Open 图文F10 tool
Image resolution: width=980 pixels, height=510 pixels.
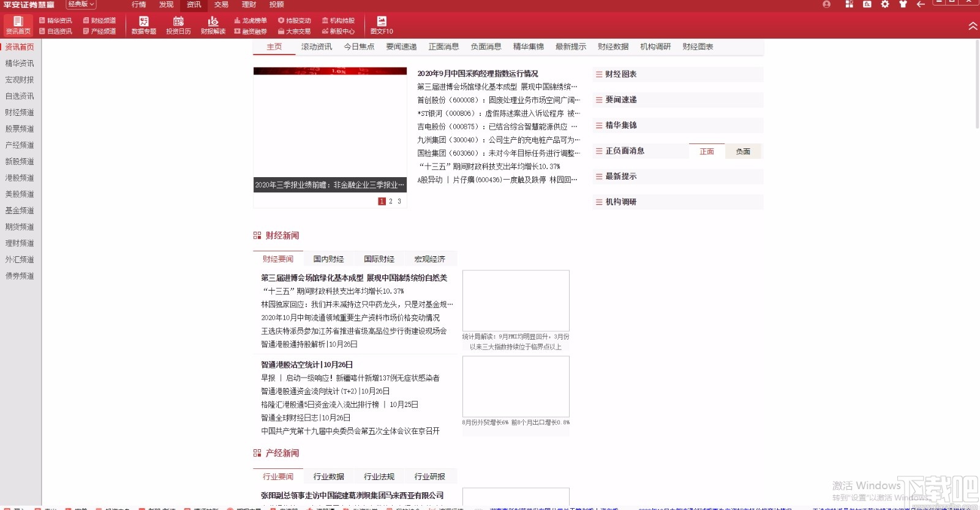click(382, 26)
